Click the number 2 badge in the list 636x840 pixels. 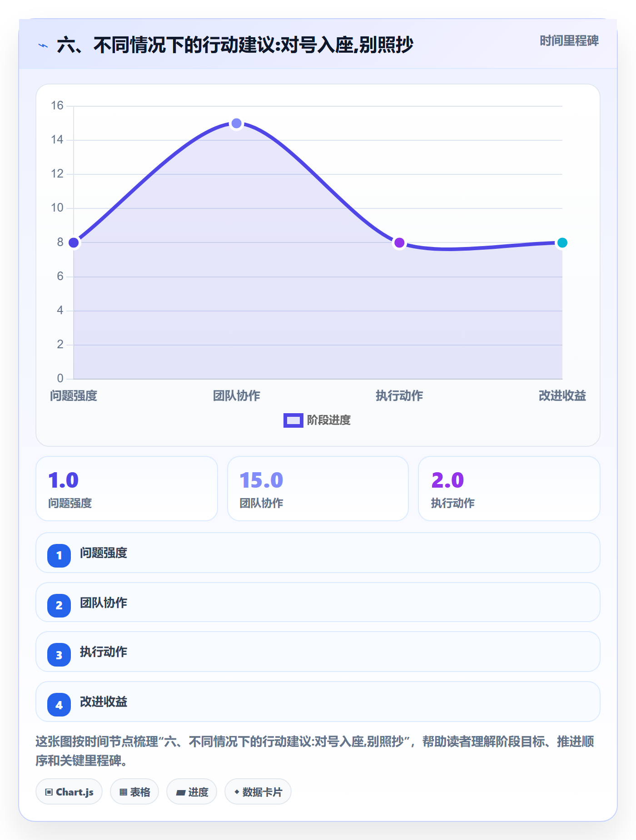point(59,605)
